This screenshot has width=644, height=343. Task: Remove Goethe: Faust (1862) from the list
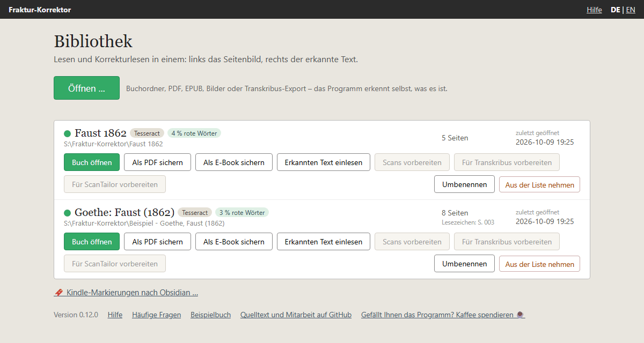(539, 264)
